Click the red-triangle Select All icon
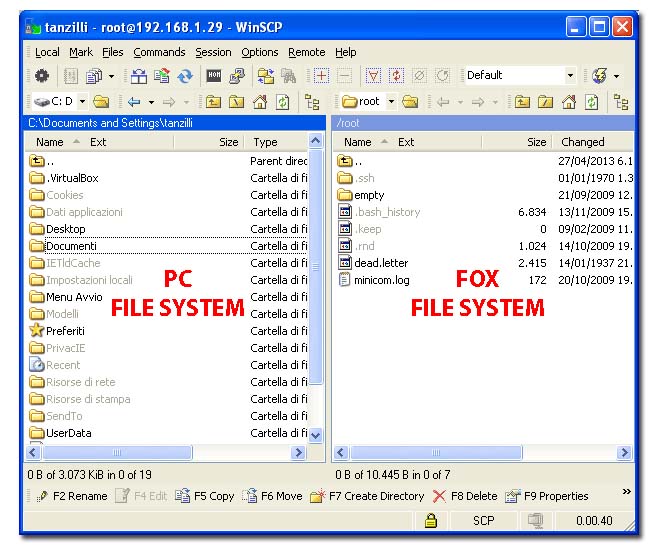This screenshot has width=662, height=554. coord(373,76)
